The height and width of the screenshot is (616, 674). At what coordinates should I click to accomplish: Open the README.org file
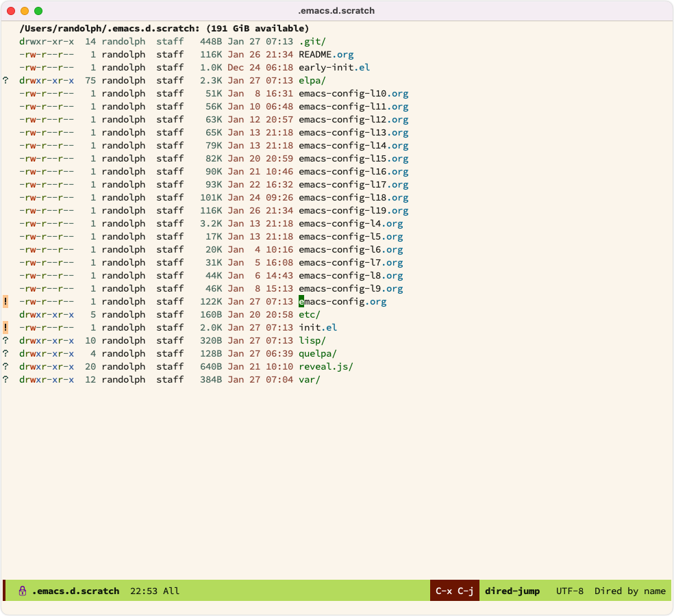[x=326, y=55]
